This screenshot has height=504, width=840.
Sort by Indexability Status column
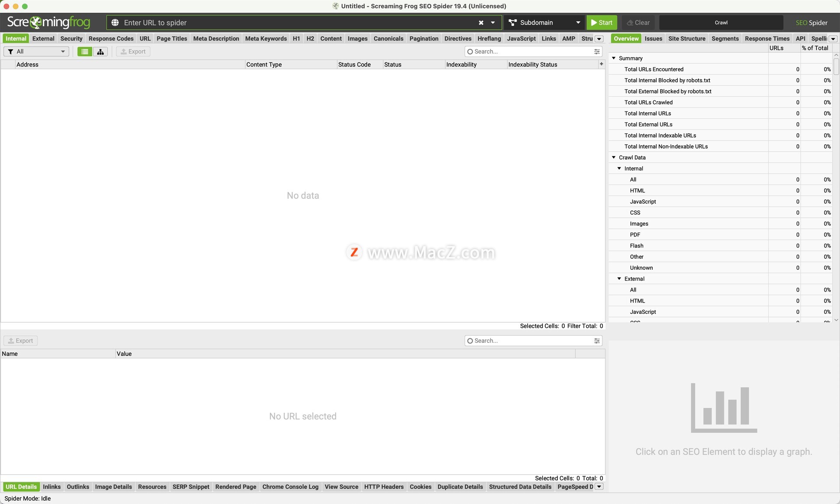click(x=552, y=64)
